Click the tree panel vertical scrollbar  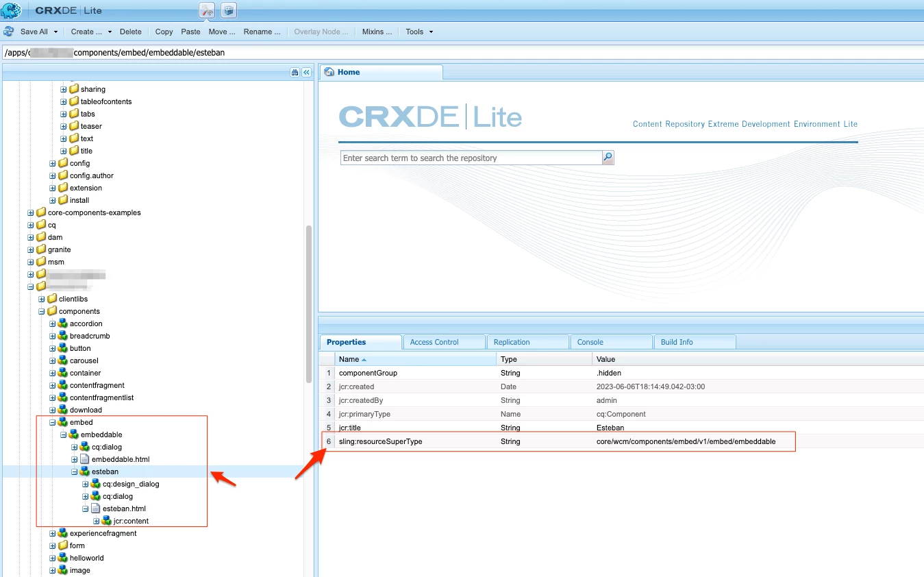coord(309,304)
